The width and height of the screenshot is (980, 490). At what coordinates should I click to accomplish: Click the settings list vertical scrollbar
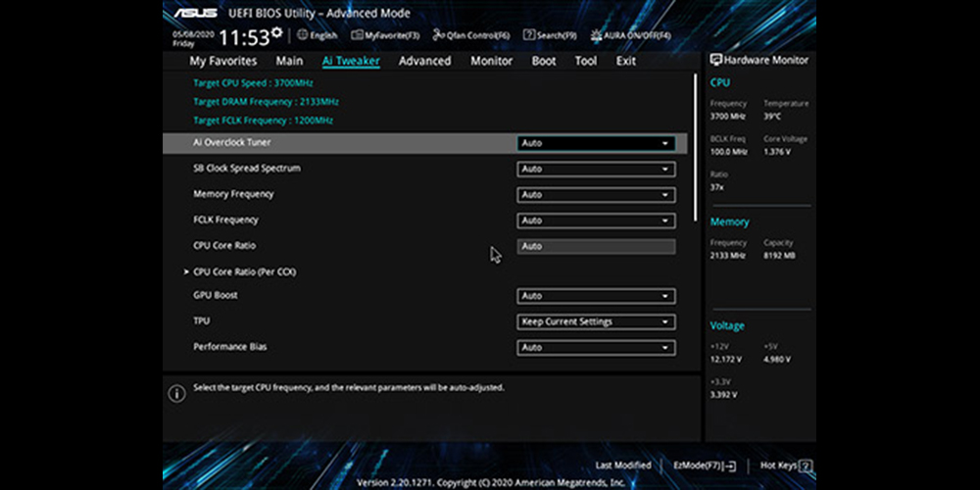pos(696,147)
